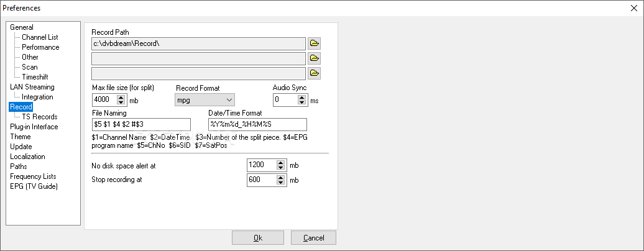
Task: Decrease Max file size value
Action: [121, 103]
